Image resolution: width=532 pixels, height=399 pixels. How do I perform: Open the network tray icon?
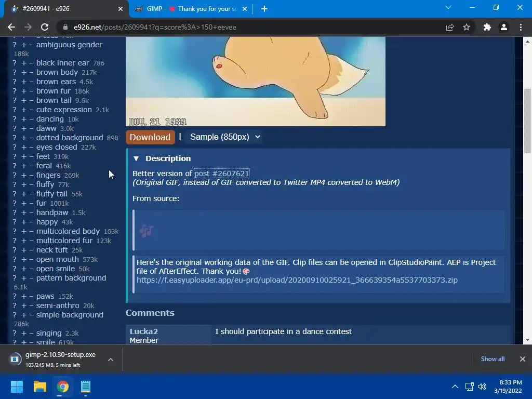[469, 387]
